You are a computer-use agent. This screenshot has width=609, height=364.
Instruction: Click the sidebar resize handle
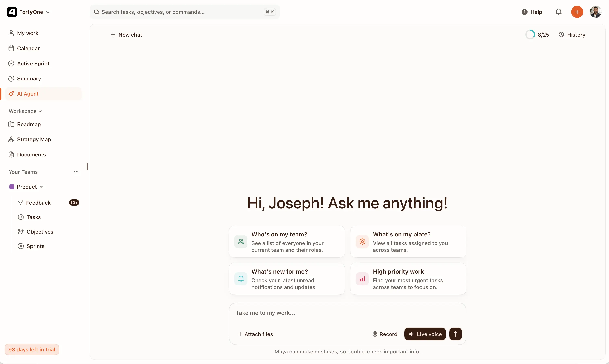pyautogui.click(x=87, y=167)
